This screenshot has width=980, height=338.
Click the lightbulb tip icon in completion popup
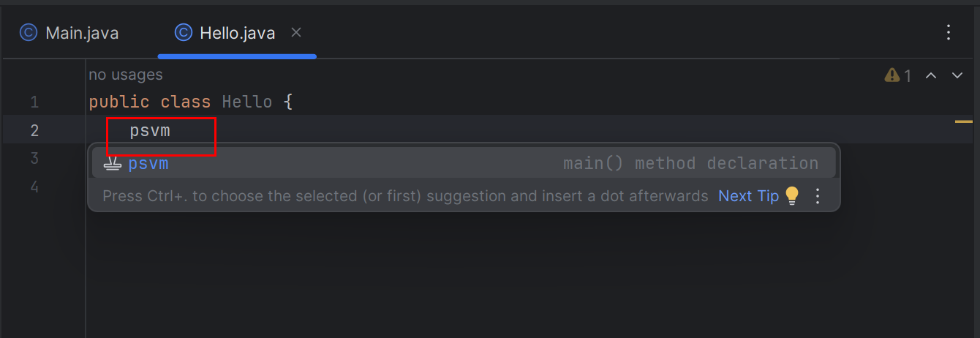coord(792,195)
